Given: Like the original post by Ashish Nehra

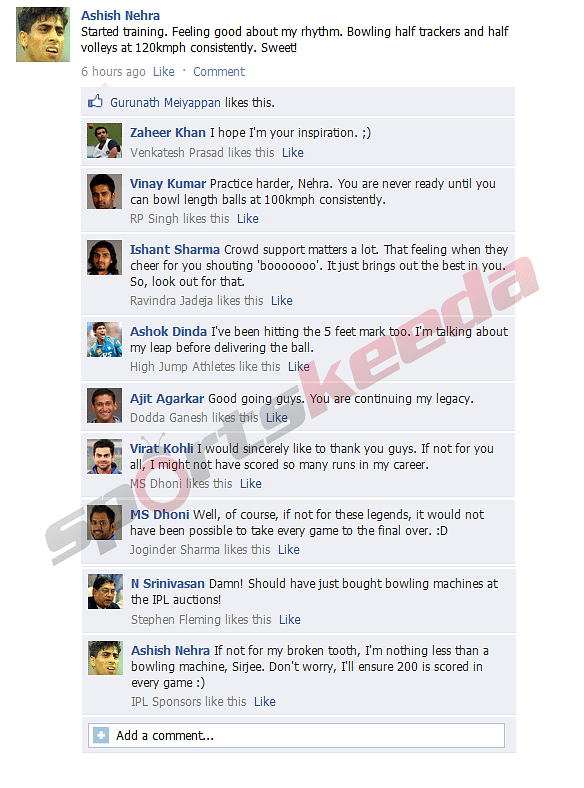Looking at the screenshot, I should (x=164, y=72).
